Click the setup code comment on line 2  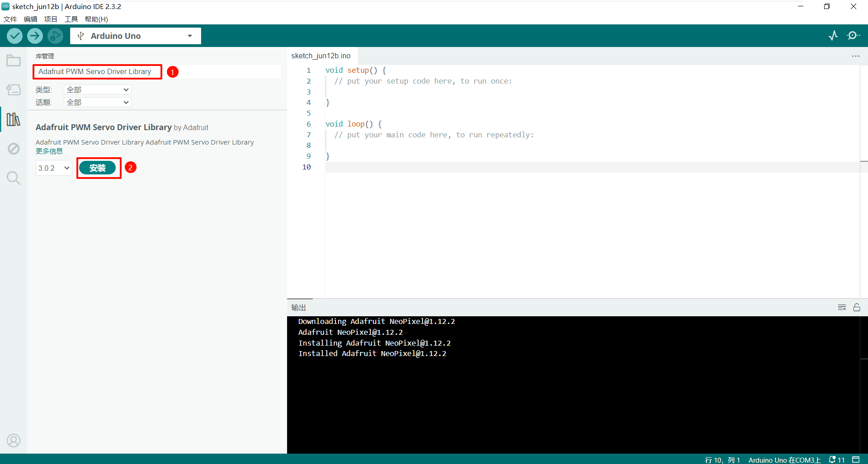click(423, 81)
